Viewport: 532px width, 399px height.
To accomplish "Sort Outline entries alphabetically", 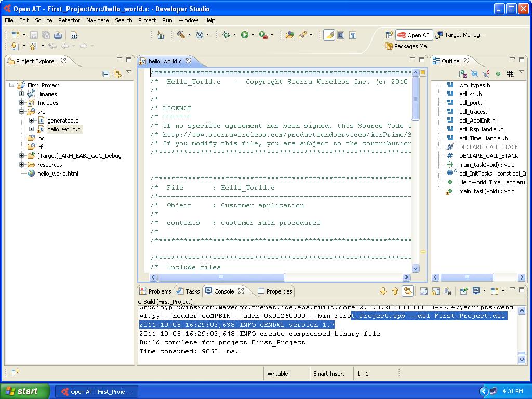I will pyautogui.click(x=462, y=74).
